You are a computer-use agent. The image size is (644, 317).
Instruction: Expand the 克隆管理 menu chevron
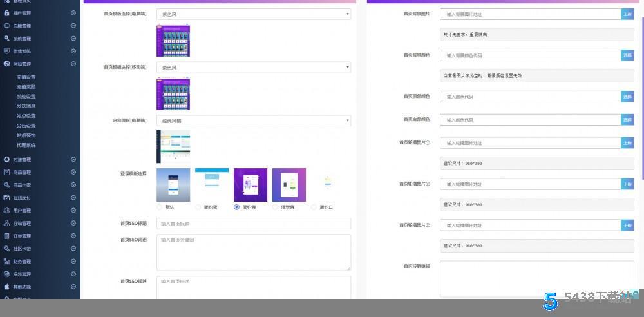pos(73,26)
